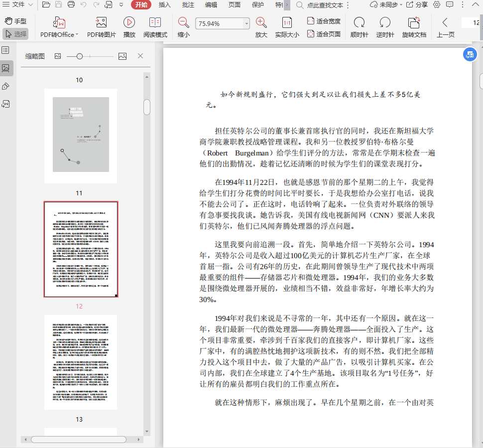Image resolution: width=483 pixels, height=448 pixels.
Task: Switch to the 批注 tab
Action: 188,4
